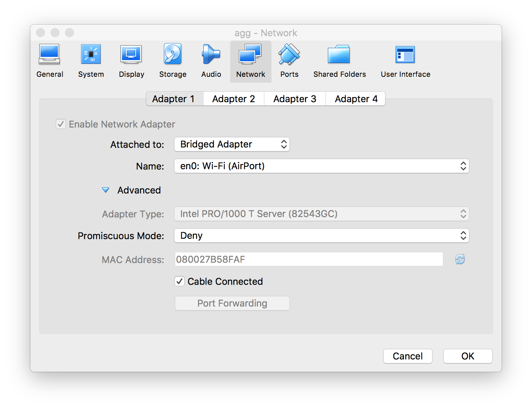Select the Adapter 4 tab
Viewport: 532px width, 408px height.
coord(356,99)
